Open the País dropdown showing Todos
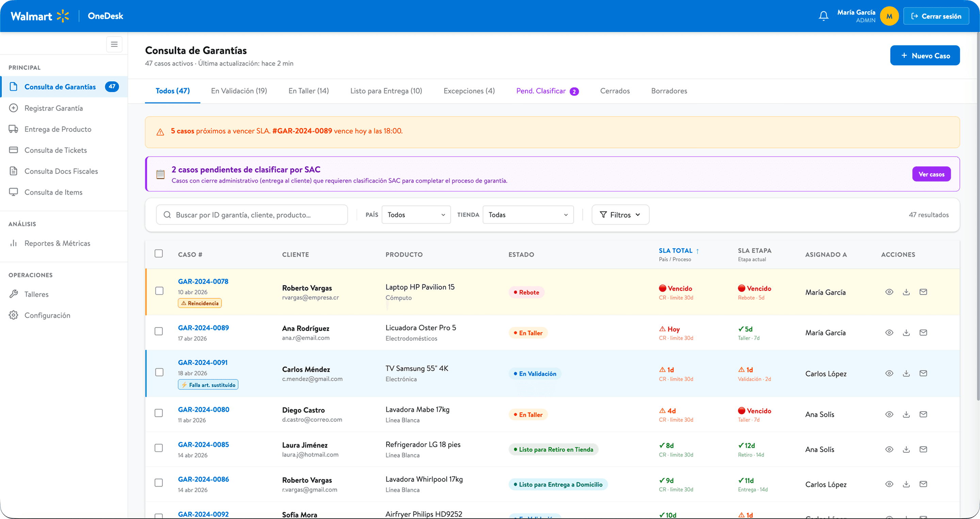 (416, 215)
